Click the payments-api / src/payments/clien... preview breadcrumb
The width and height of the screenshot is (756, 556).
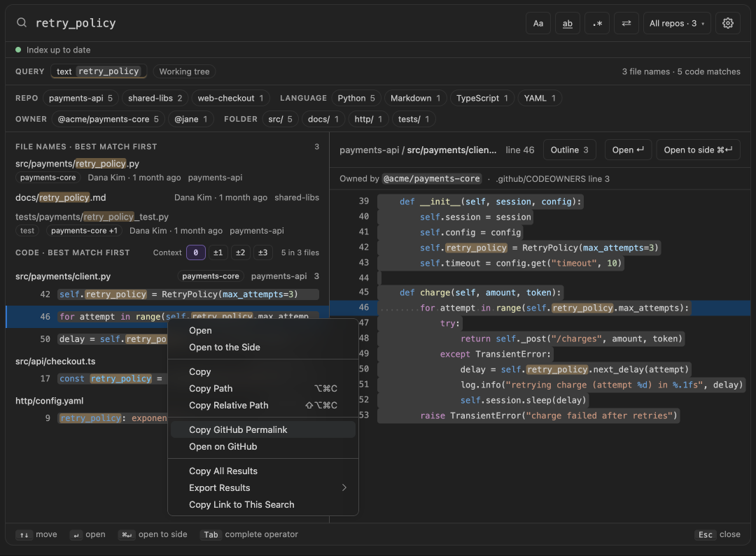pyautogui.click(x=417, y=150)
